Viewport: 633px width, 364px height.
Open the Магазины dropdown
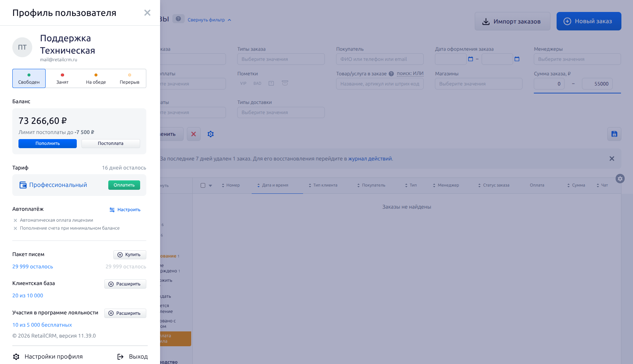click(x=479, y=84)
